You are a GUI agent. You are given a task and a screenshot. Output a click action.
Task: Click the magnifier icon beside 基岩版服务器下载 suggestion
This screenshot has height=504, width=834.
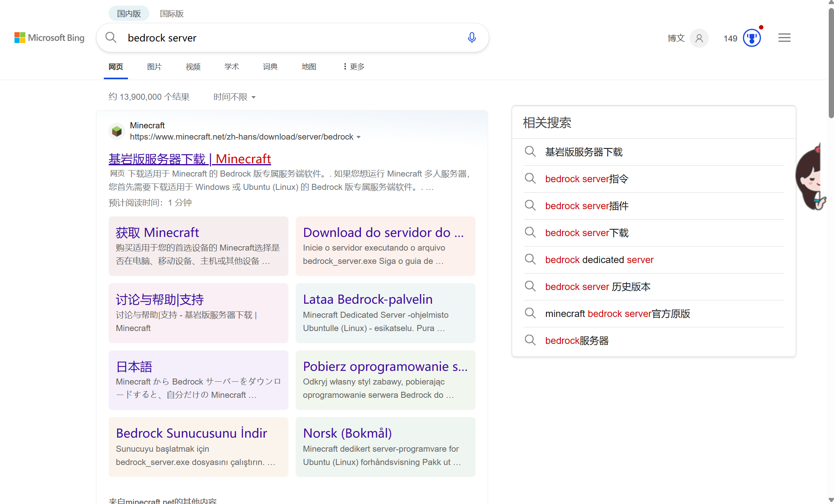[x=530, y=152]
